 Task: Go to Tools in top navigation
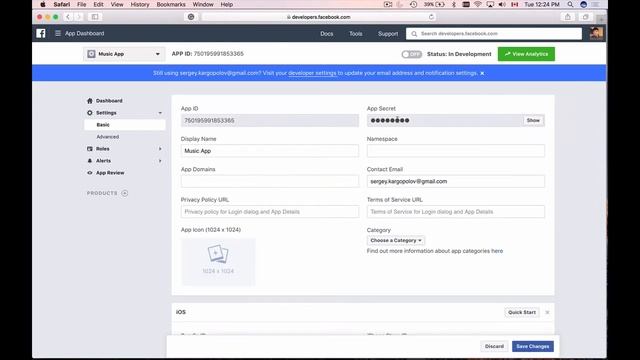click(356, 34)
